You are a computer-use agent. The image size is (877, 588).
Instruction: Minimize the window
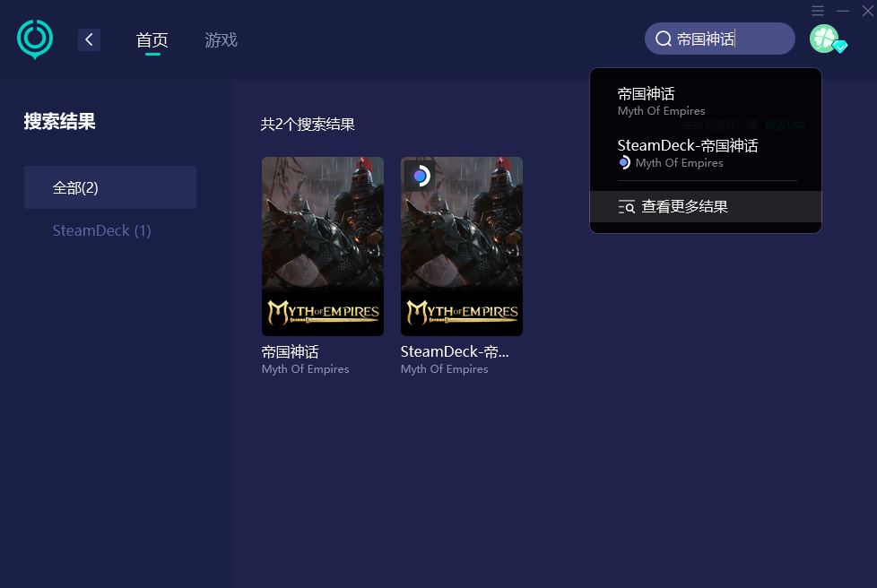[x=843, y=11]
